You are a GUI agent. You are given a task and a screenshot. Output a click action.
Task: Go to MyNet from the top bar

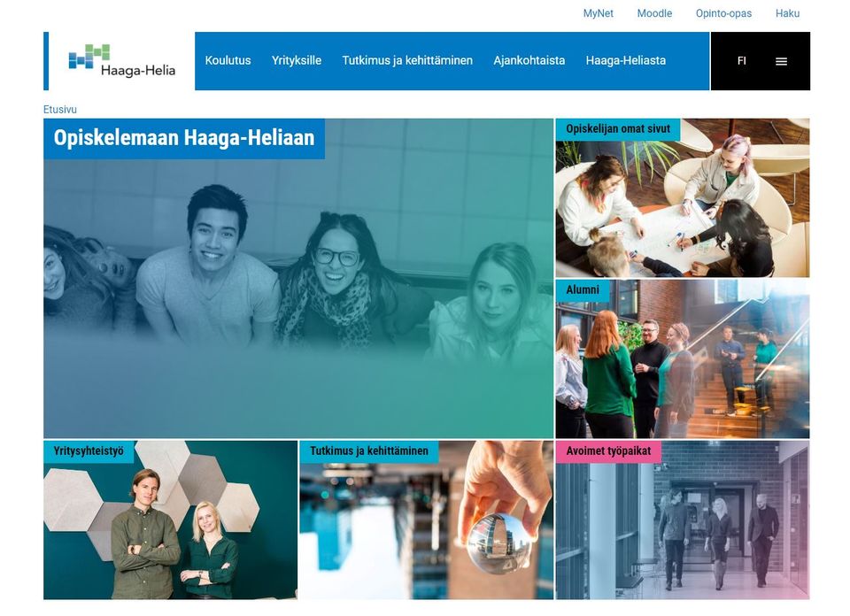(598, 13)
